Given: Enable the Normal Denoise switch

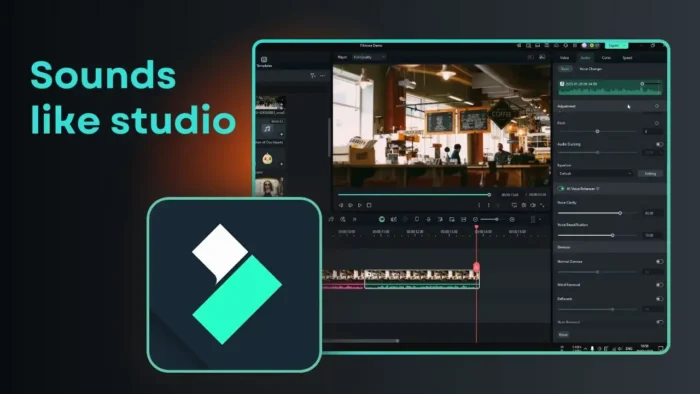Looking at the screenshot, I should click(659, 261).
